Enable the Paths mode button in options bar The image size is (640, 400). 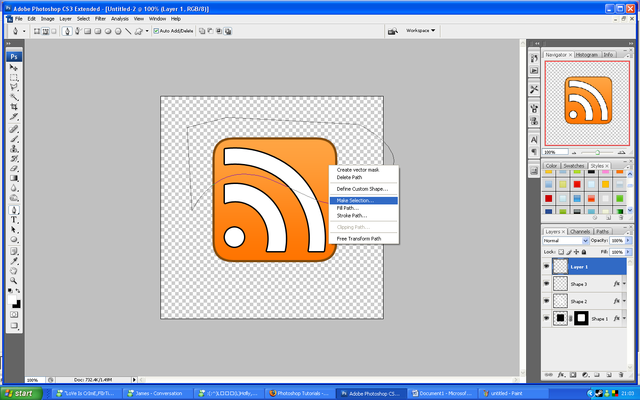45,31
